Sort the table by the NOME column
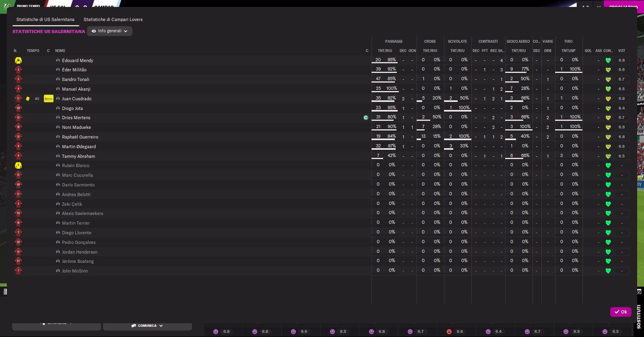644x337 pixels. tap(60, 51)
